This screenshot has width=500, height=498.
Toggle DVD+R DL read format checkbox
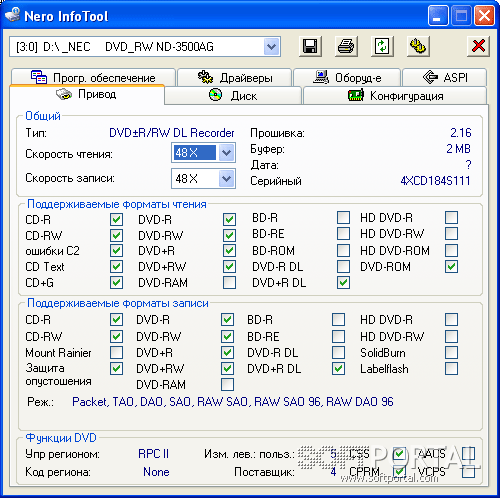[x=343, y=283]
